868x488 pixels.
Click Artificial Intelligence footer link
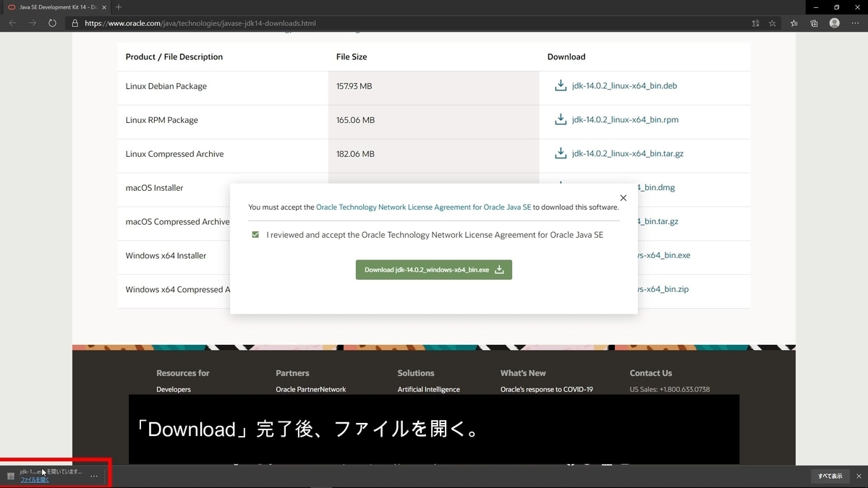click(429, 389)
